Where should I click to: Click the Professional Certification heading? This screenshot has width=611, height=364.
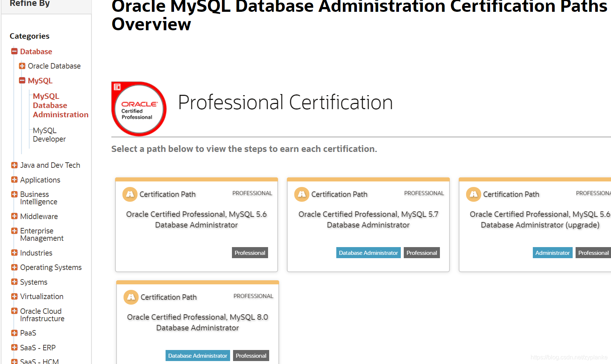[x=285, y=103]
